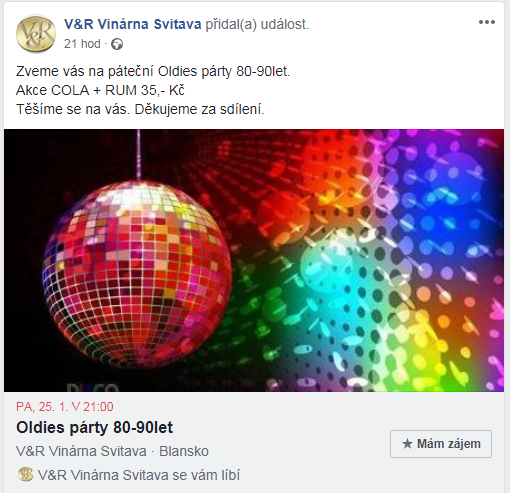Click the red disco ball in the picture

click(x=137, y=273)
